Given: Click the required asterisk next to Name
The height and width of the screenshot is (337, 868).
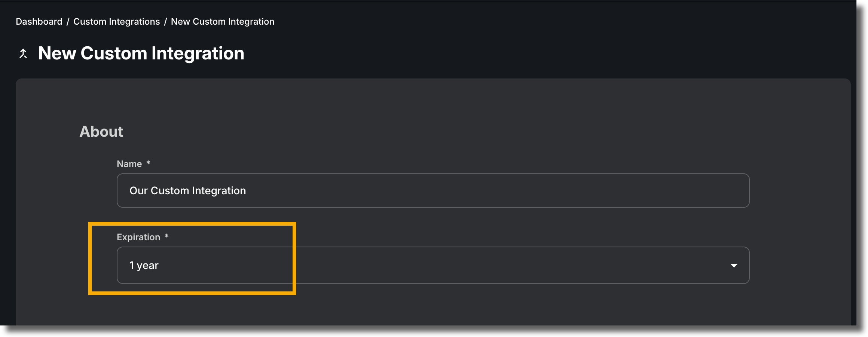Looking at the screenshot, I should pos(148,163).
